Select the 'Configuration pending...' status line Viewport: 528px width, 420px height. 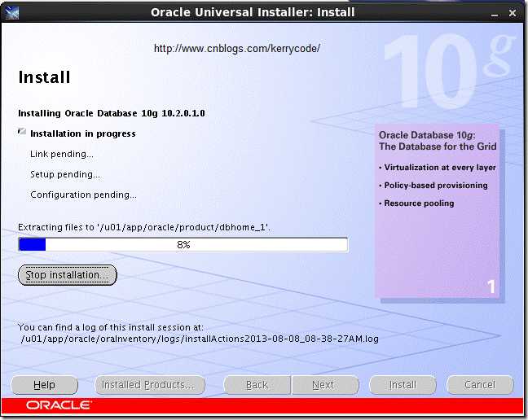pyautogui.click(x=83, y=195)
